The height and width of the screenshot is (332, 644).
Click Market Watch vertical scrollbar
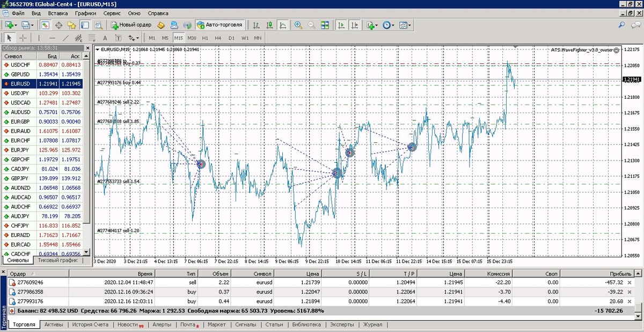(x=86, y=156)
